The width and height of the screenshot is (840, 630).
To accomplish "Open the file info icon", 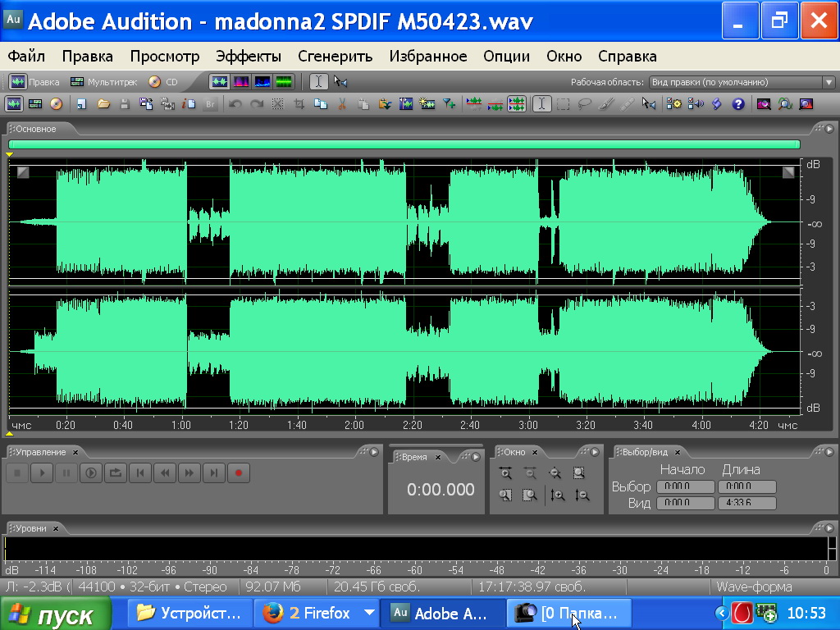I will coord(189,104).
